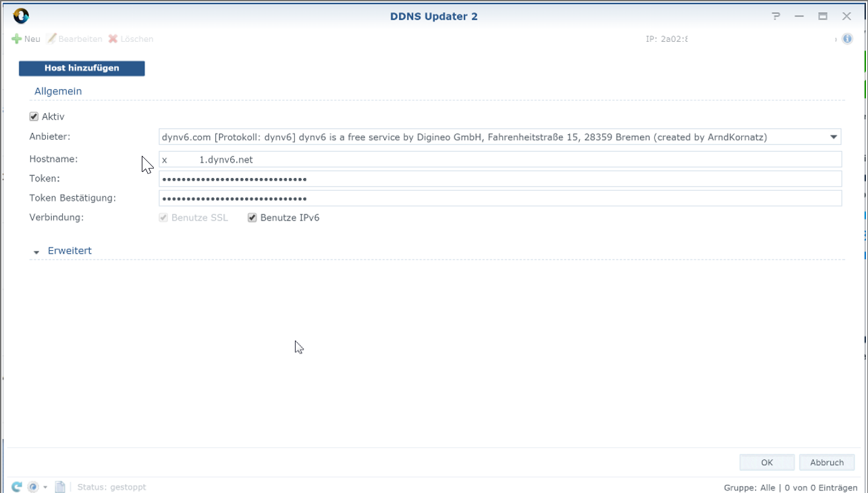The image size is (868, 493).
Task: Click the Bearbeiten toolbar button
Action: (x=74, y=39)
